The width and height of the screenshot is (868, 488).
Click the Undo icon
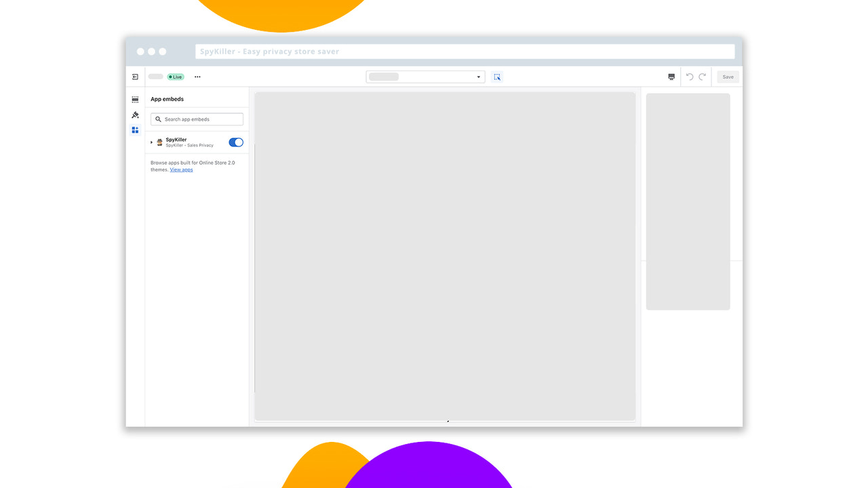(x=689, y=77)
